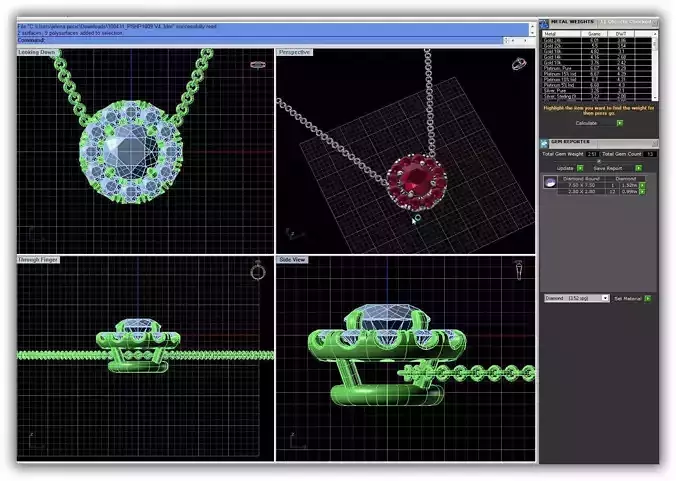Image resolution: width=676 pixels, height=481 pixels.
Task: Select the Looking Down viewport title
Action: coord(37,52)
